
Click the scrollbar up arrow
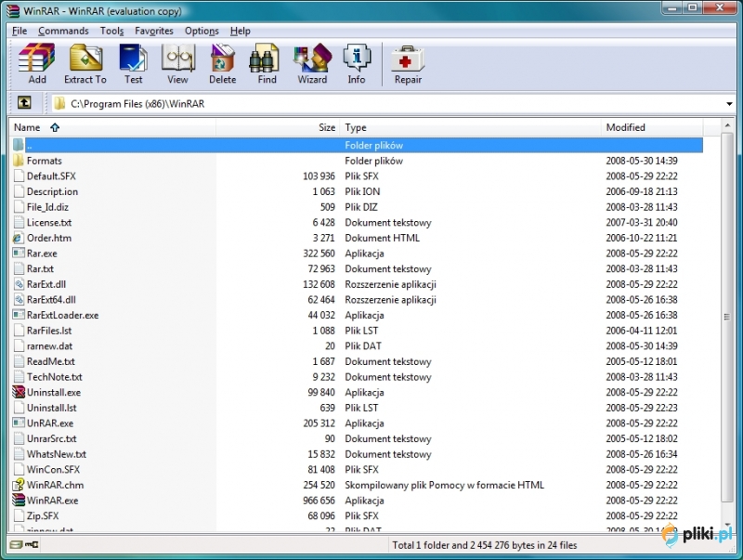pyautogui.click(x=727, y=126)
